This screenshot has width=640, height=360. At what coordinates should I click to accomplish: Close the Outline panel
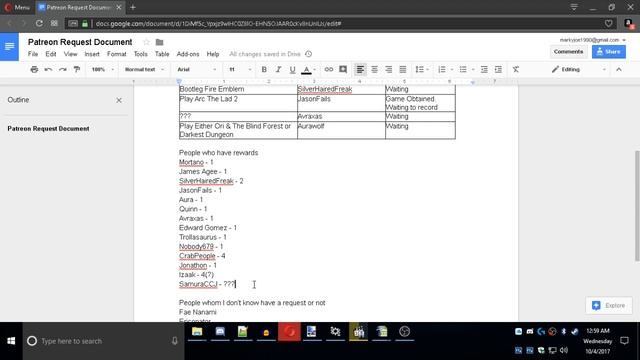[x=119, y=100]
